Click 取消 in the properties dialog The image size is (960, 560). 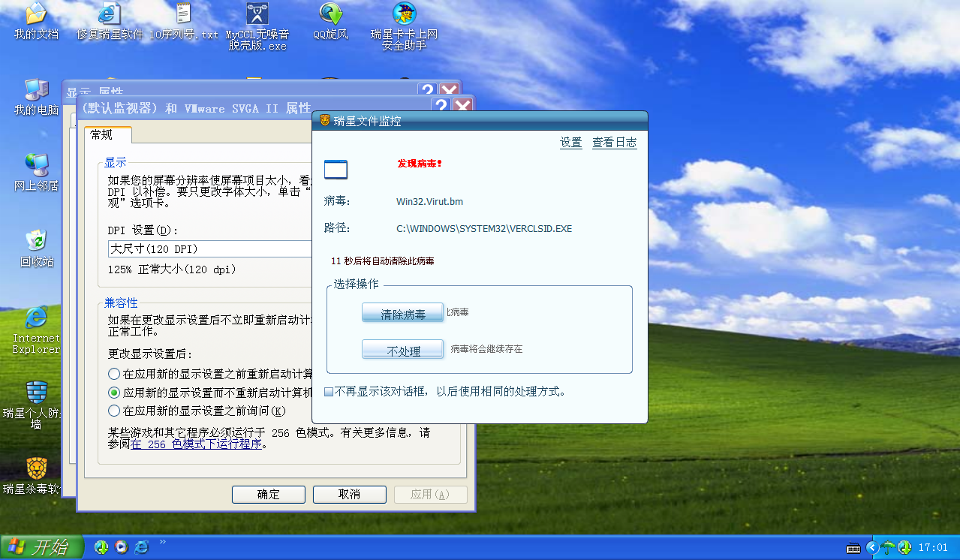[350, 494]
